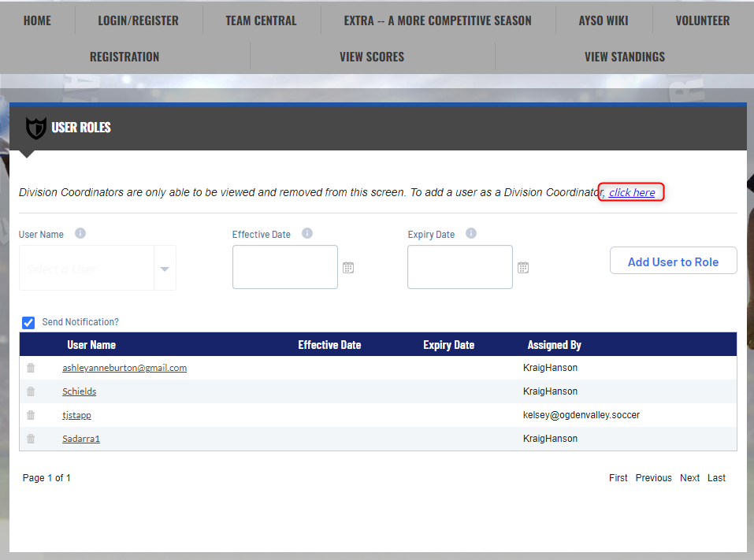
Task: Delete the Schields user role row
Action: coord(31,391)
